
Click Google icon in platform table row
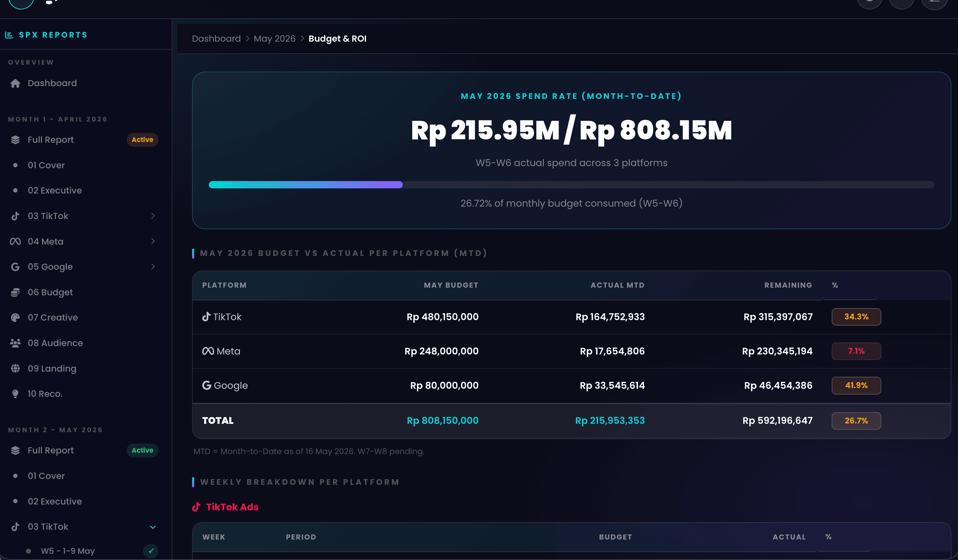206,385
